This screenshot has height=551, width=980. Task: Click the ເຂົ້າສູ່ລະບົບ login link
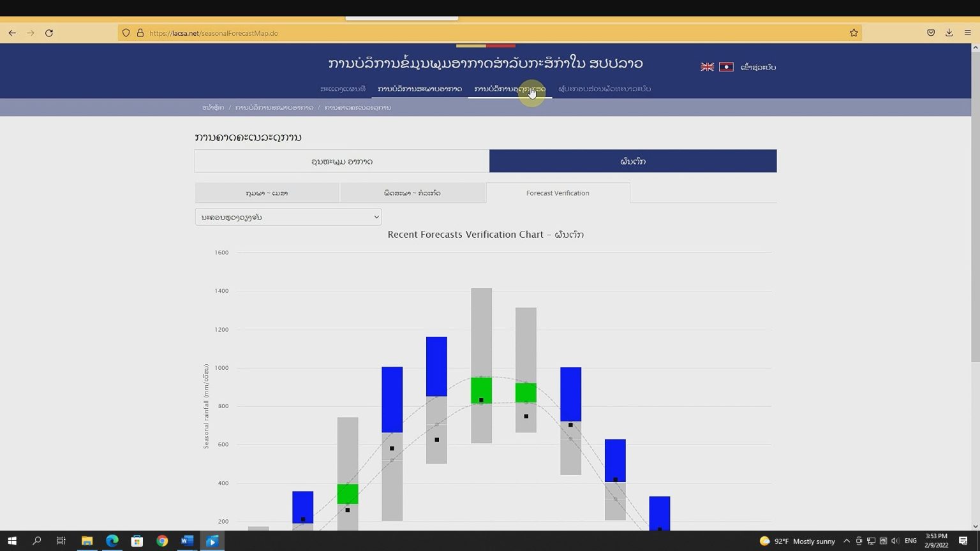coord(758,67)
